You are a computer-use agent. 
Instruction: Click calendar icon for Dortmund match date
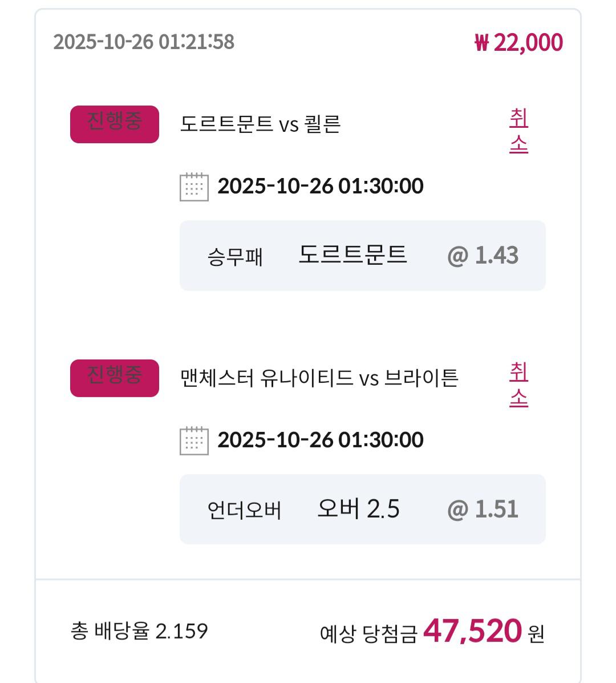(194, 187)
